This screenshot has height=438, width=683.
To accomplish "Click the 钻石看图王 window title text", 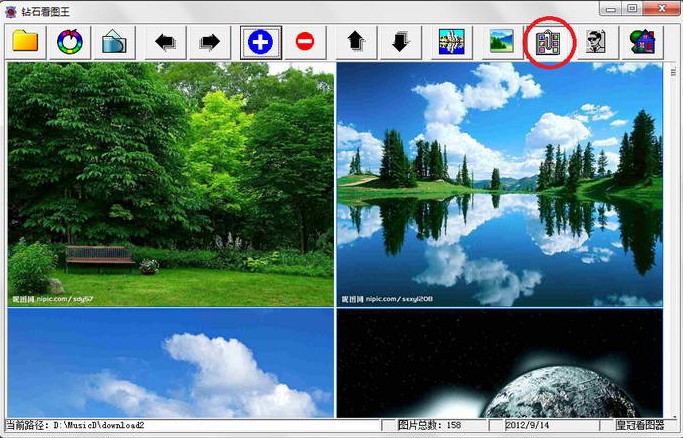I will tap(46, 12).
